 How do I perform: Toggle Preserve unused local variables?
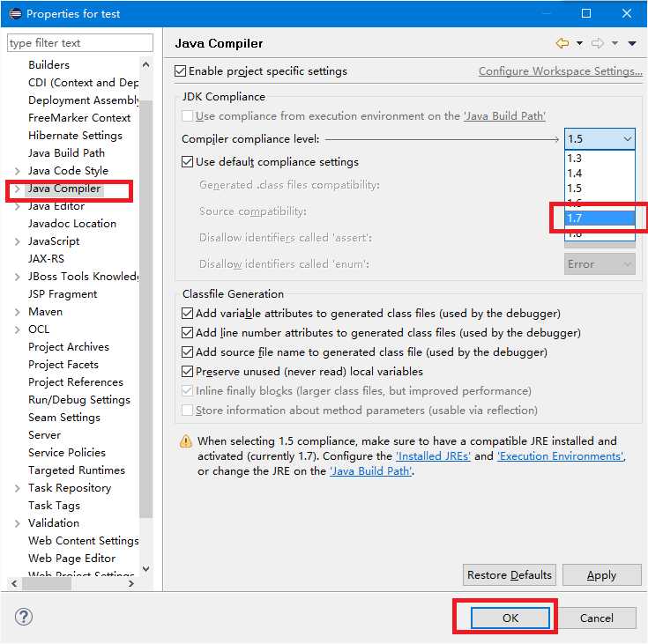point(187,372)
